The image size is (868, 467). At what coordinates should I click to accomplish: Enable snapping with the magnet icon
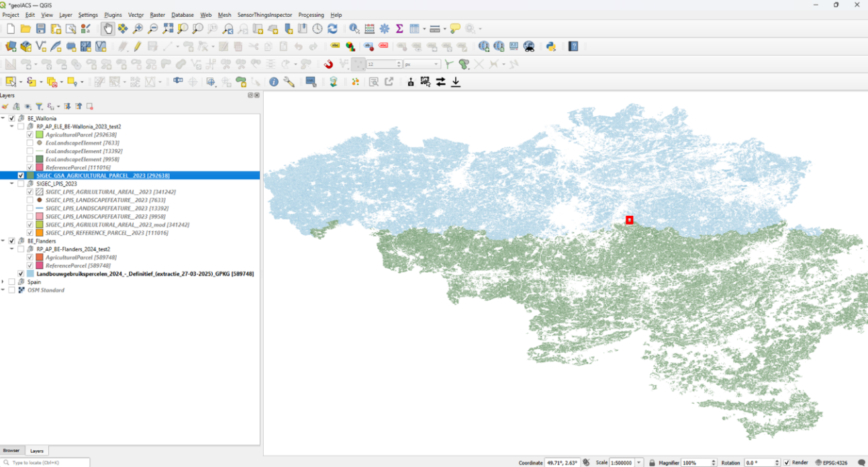tap(328, 65)
